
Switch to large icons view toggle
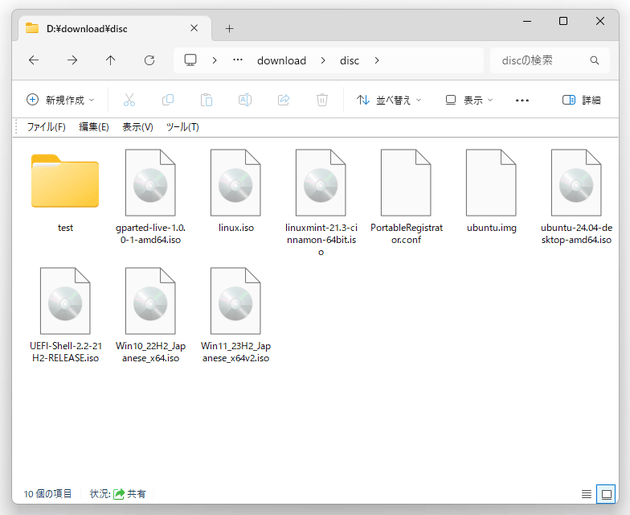click(x=605, y=494)
